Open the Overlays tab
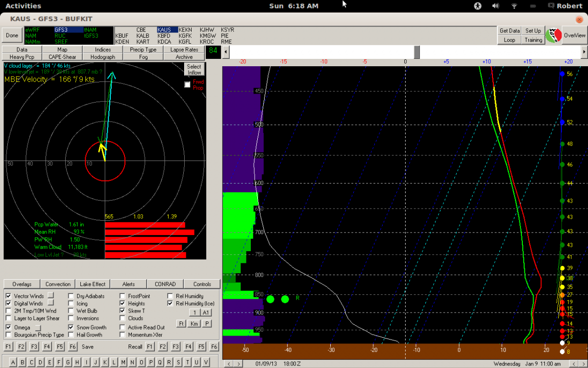 tap(22, 284)
